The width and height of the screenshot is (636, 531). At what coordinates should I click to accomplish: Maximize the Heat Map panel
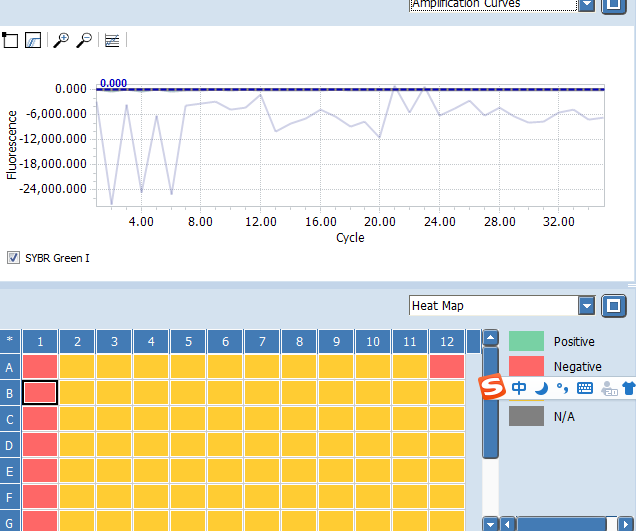[613, 306]
